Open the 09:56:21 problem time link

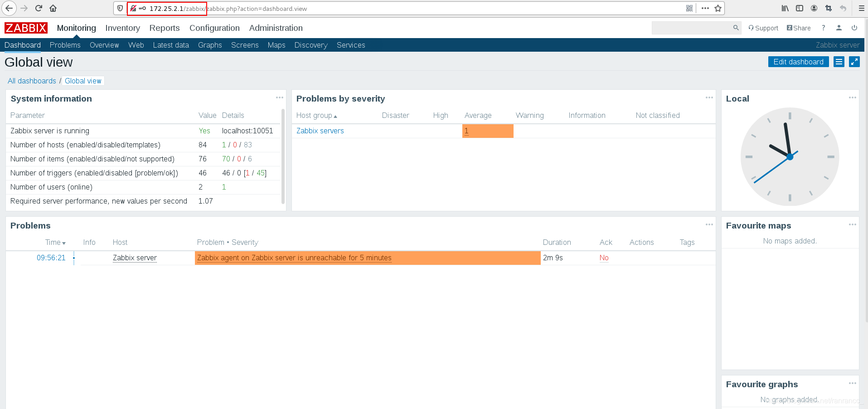tap(51, 258)
